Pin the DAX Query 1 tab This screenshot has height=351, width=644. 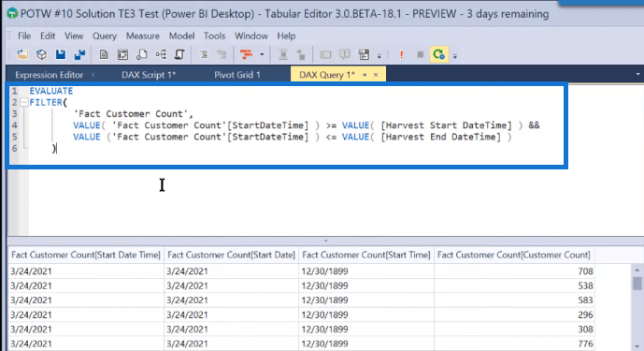click(x=365, y=75)
